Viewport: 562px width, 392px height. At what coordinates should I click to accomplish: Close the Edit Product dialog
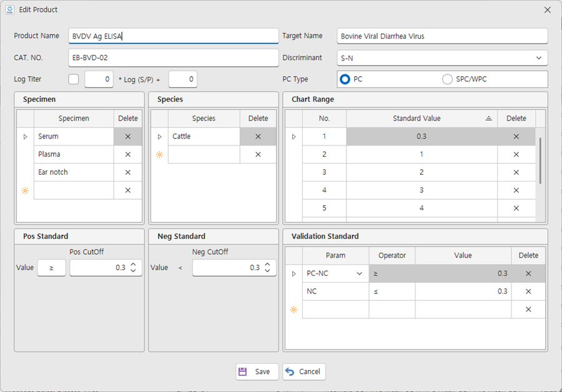tap(547, 10)
